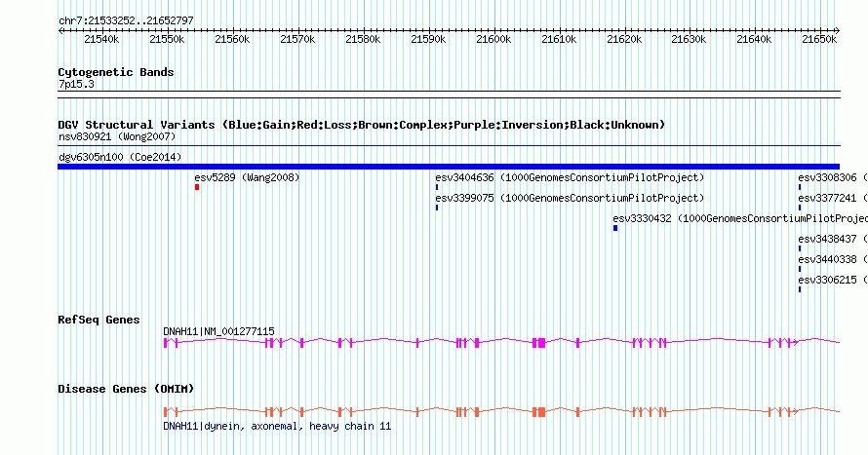Open the Cytogenetic Bands track heading
This screenshot has height=455, width=868.
(x=116, y=72)
